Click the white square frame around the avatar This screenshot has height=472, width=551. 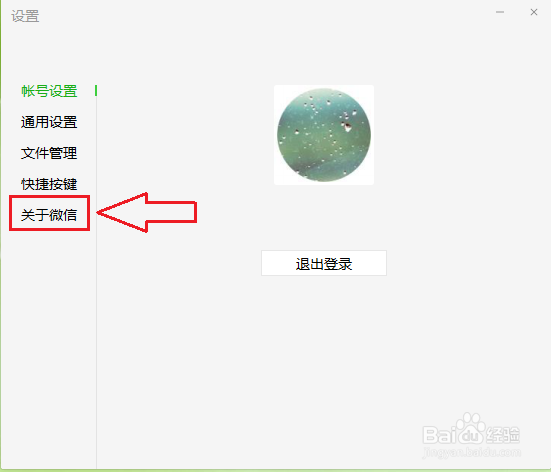coord(324,135)
